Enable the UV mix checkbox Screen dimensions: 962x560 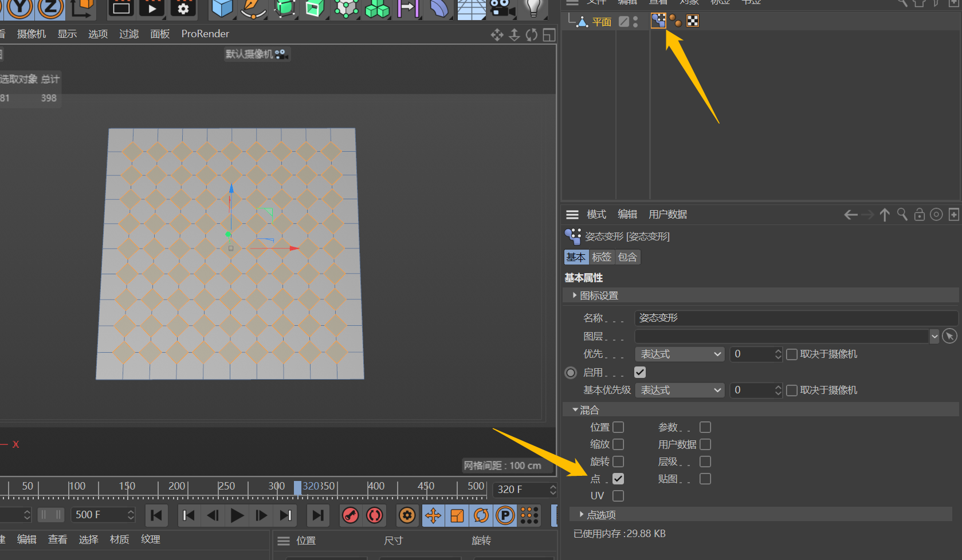pyautogui.click(x=618, y=496)
